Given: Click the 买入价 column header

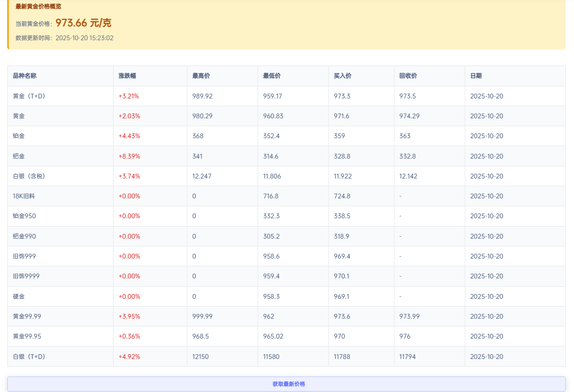Looking at the screenshot, I should tap(342, 76).
